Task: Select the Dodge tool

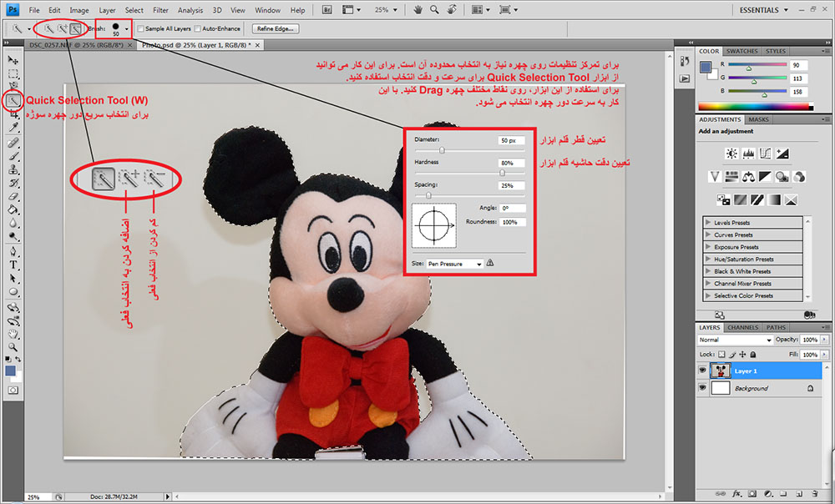Action: [13, 236]
